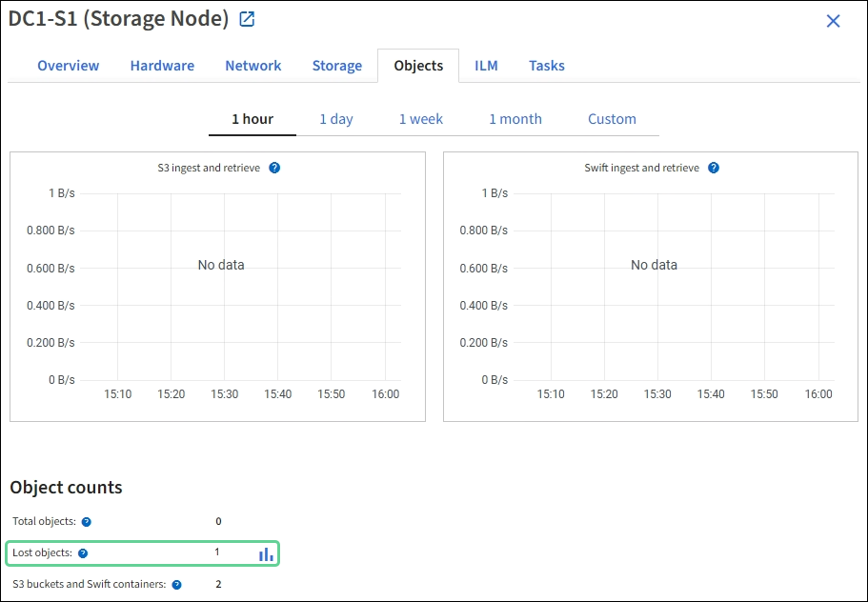Switch charts to 1 month range
This screenshot has width=868, height=602.
pos(515,119)
